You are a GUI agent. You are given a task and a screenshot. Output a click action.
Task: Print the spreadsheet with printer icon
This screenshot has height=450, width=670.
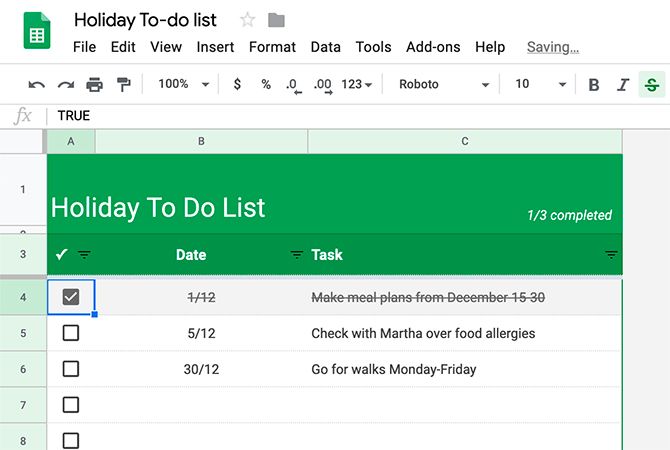(95, 85)
